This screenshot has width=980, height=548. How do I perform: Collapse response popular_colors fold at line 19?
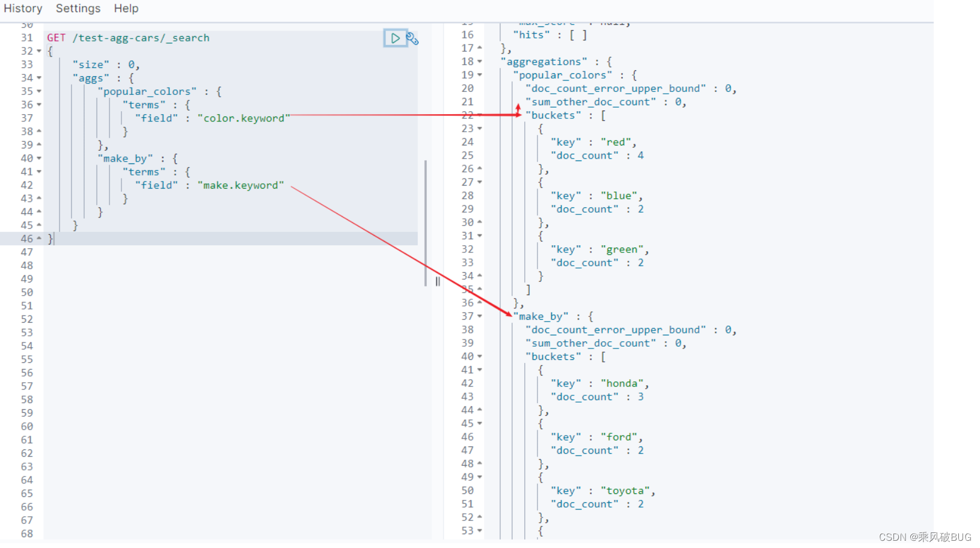[x=480, y=75]
